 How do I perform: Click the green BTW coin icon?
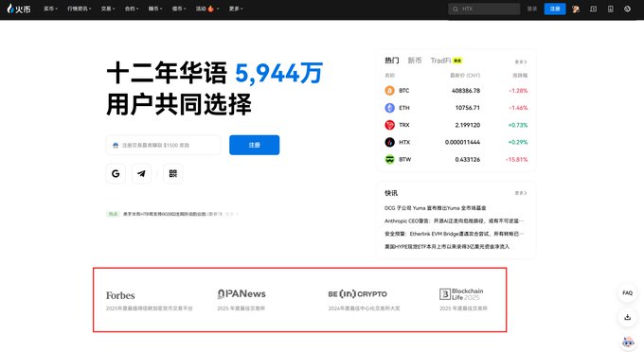click(x=389, y=160)
